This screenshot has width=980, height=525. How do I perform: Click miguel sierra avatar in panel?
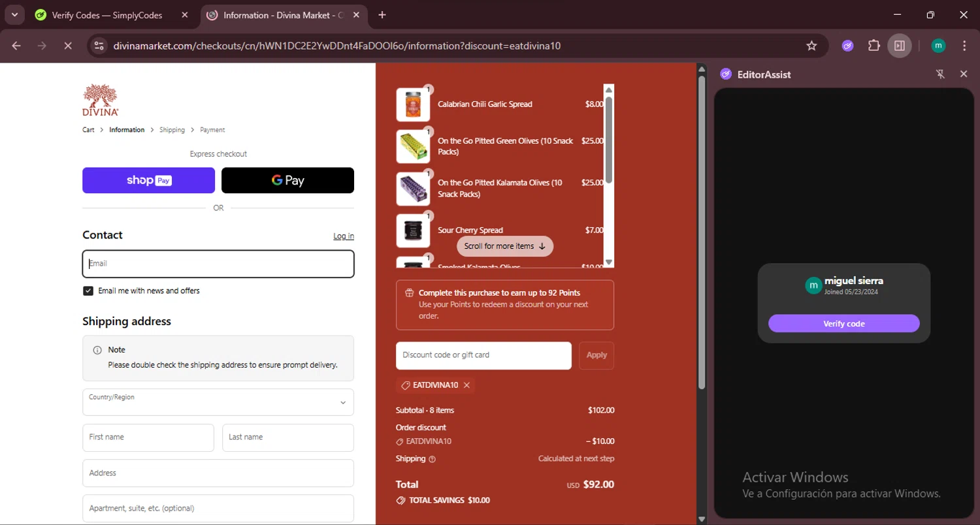813,285
